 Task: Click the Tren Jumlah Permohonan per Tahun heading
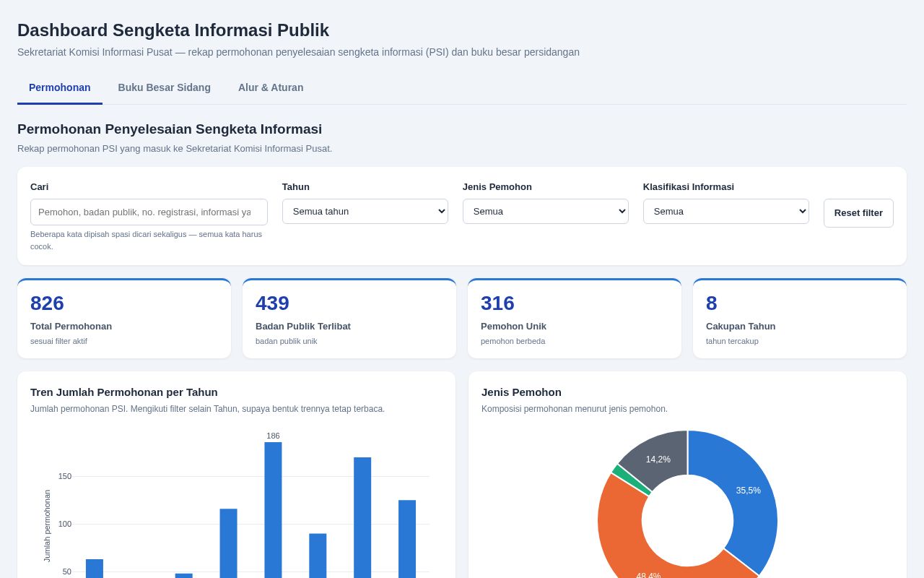[x=124, y=392]
